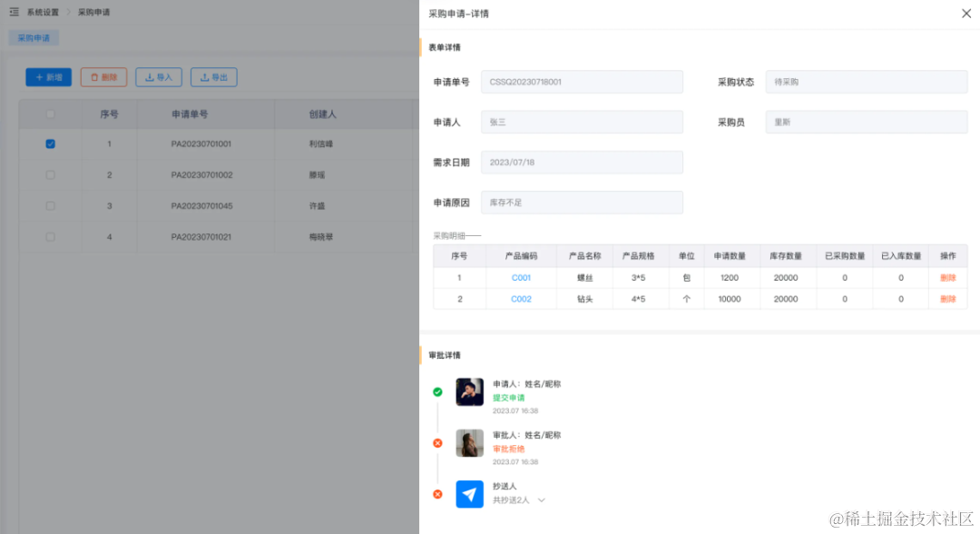The image size is (980, 534).
Task: Delete the 螺丝 row in 采购明细
Action: coord(948,278)
